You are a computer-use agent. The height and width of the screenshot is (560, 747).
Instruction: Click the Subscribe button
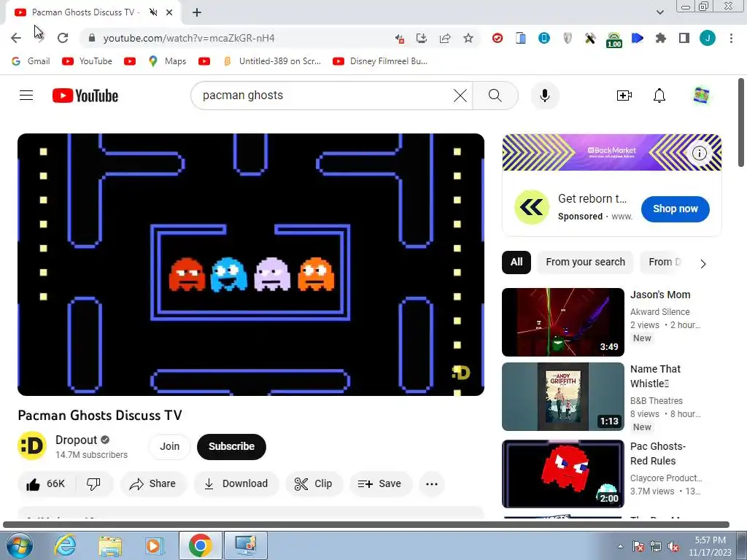231,447
